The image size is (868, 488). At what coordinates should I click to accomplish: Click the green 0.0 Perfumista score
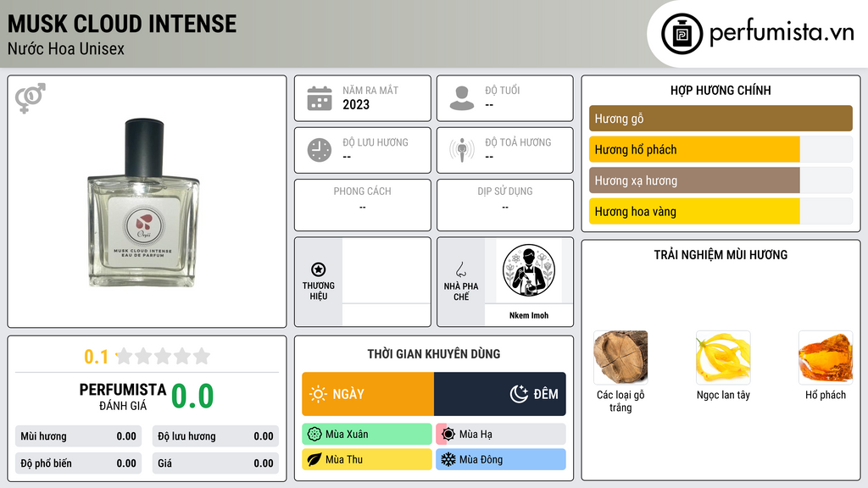click(192, 396)
